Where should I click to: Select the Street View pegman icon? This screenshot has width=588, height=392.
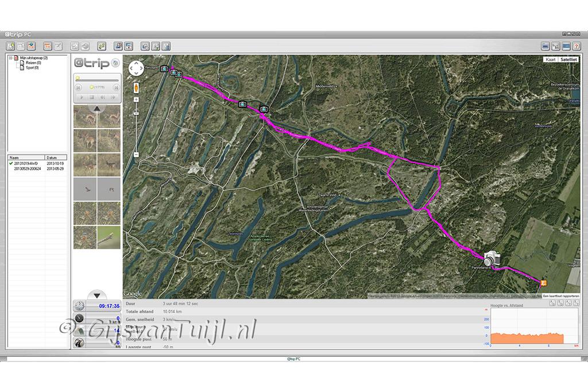pyautogui.click(x=136, y=88)
